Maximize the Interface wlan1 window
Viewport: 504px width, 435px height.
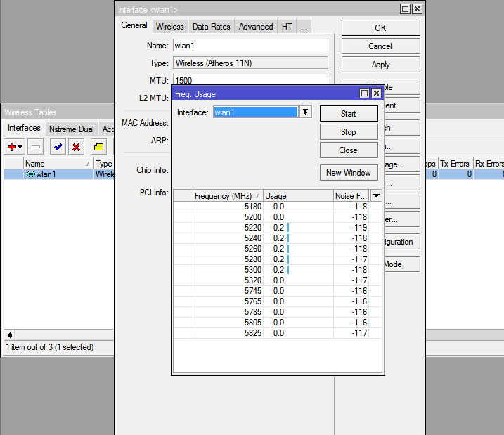[x=405, y=9]
